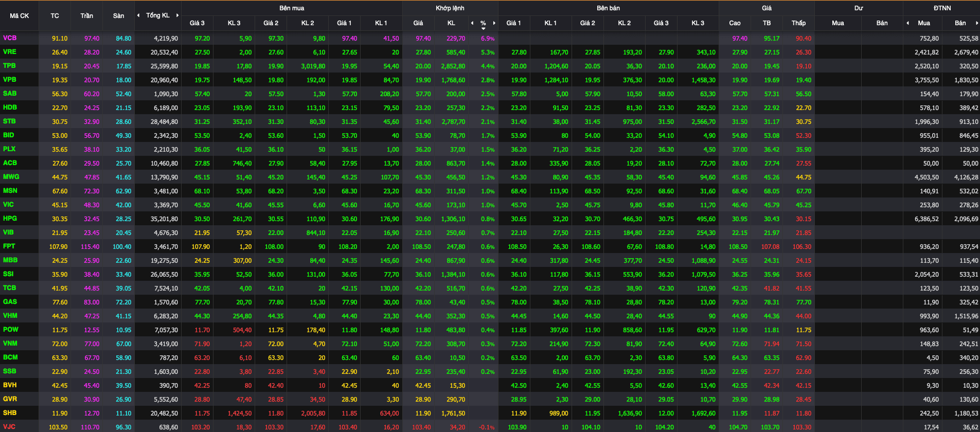
Task: Select the VIC ticker
Action: click(x=8, y=205)
